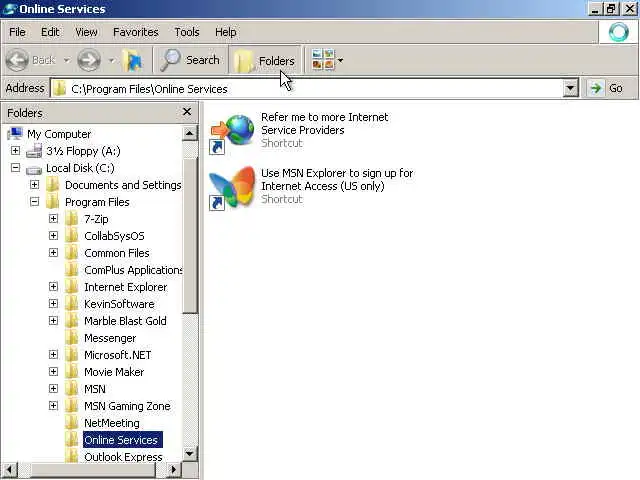This screenshot has width=640, height=480.
Task: Click the address bar path field
Action: coord(306,89)
